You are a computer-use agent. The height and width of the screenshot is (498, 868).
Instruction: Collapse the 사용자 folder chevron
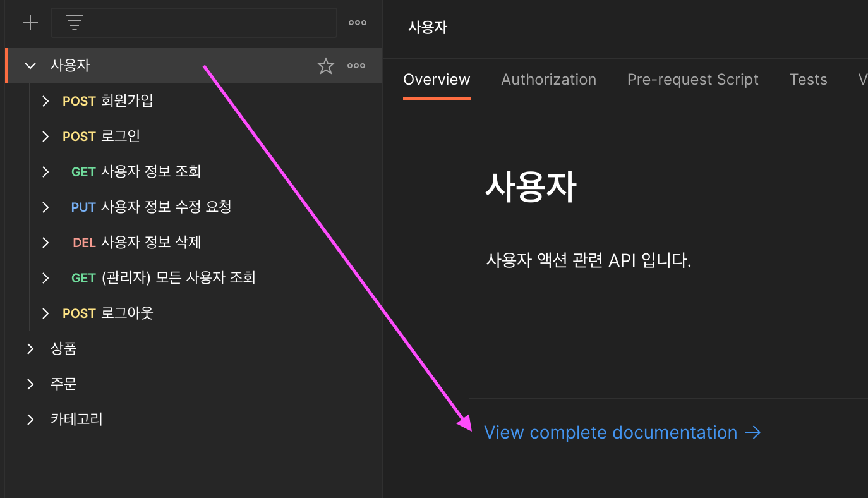click(x=30, y=66)
